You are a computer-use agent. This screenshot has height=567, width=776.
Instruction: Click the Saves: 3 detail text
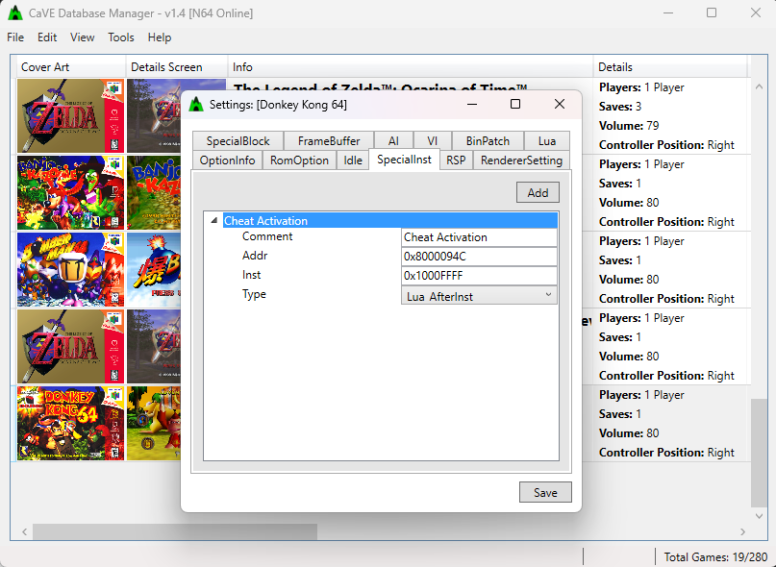(x=620, y=106)
